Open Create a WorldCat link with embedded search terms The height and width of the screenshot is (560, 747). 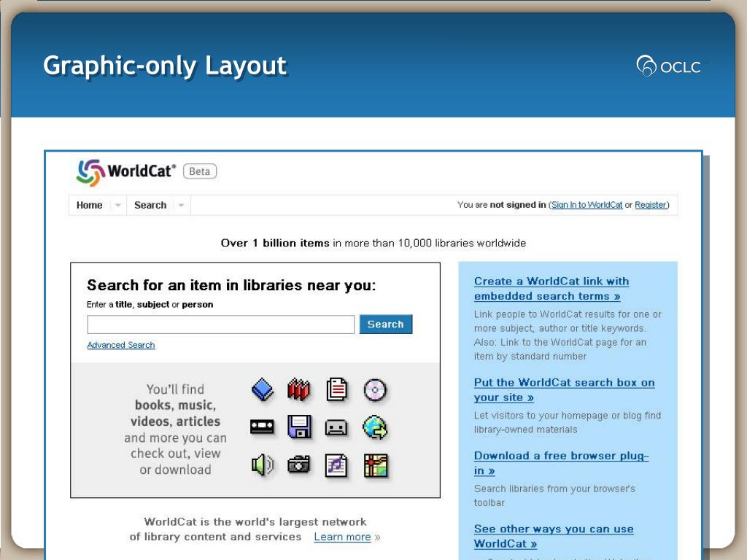(551, 289)
